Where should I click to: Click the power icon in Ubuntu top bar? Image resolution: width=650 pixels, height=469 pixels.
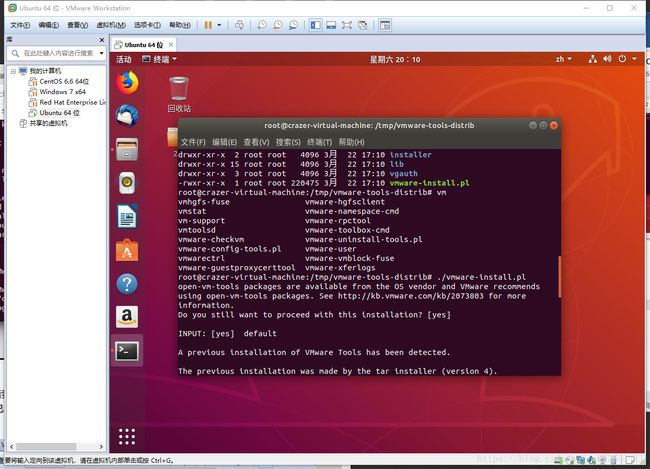[x=622, y=59]
